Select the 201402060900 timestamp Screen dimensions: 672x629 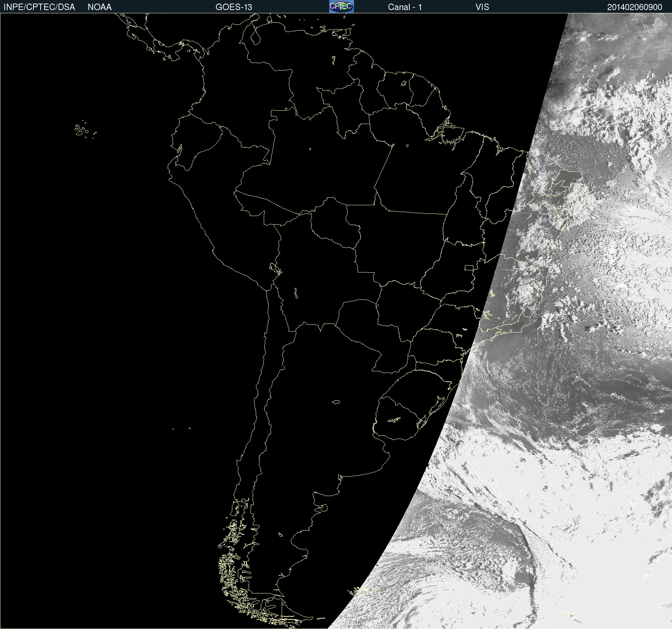[x=635, y=7]
